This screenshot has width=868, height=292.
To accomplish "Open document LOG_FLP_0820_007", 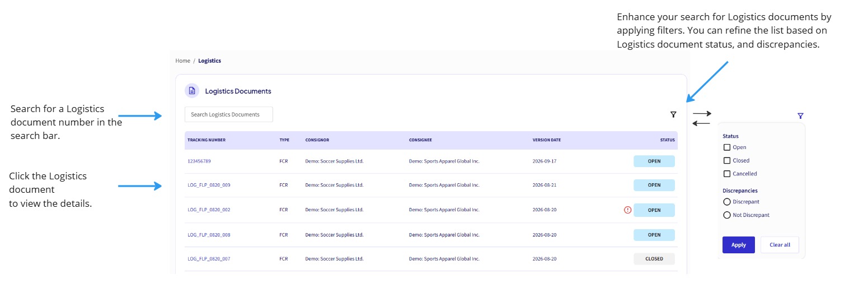I will [x=209, y=259].
